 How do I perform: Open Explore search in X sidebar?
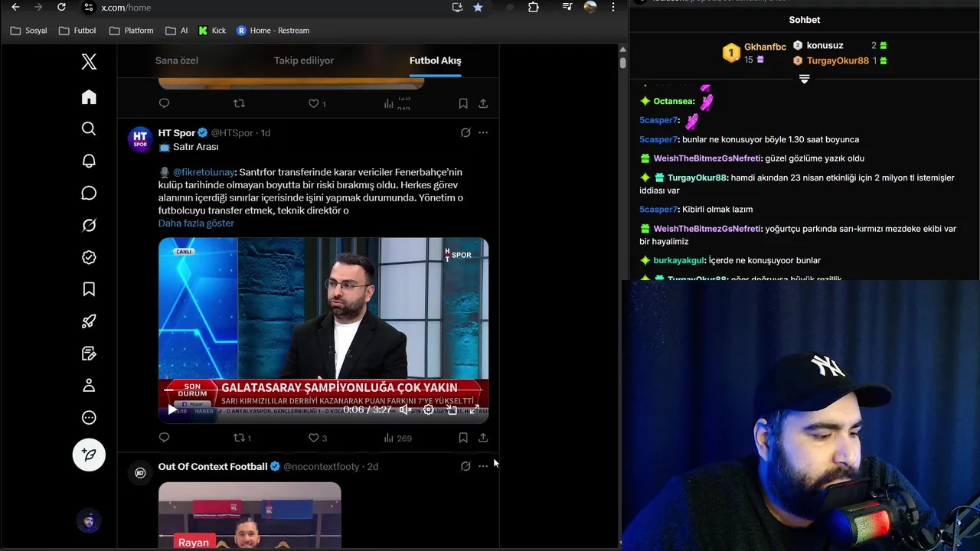point(89,129)
